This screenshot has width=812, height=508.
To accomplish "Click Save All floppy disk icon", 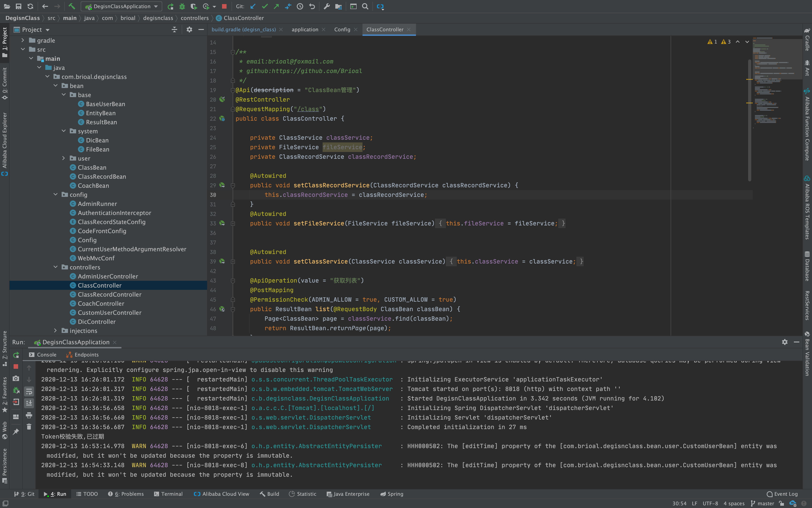I will [18, 6].
